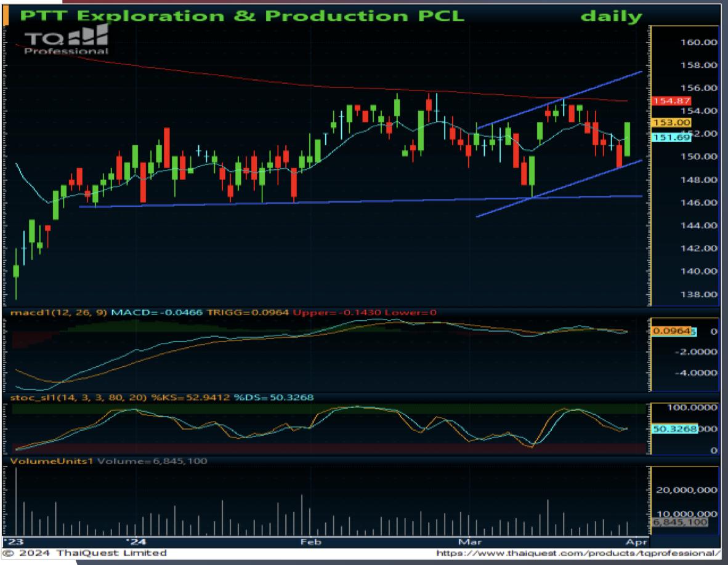Click the TRIGG=0.0964 readout

(248, 313)
